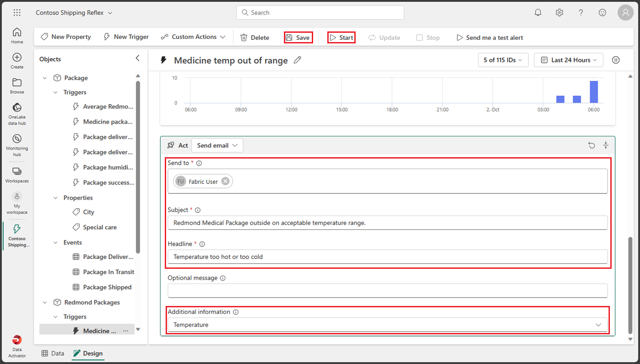640x364 pixels.
Task: Remove Fabric User recipient
Action: click(225, 181)
